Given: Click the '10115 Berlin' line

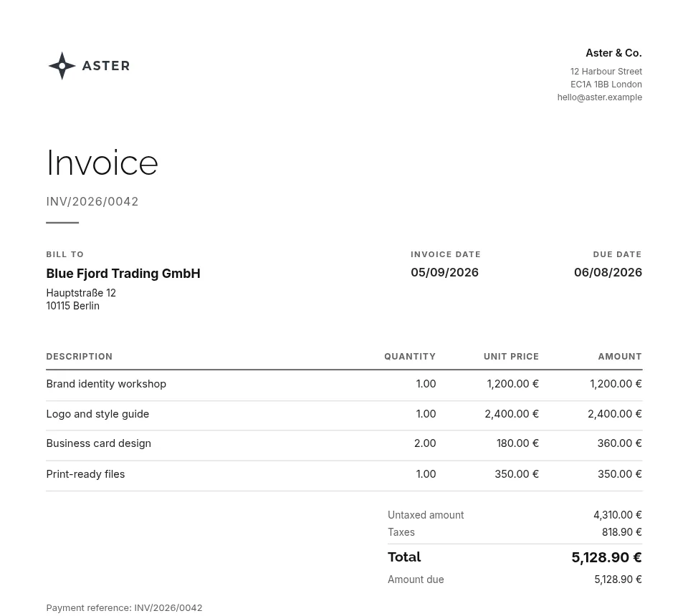Looking at the screenshot, I should tap(73, 306).
